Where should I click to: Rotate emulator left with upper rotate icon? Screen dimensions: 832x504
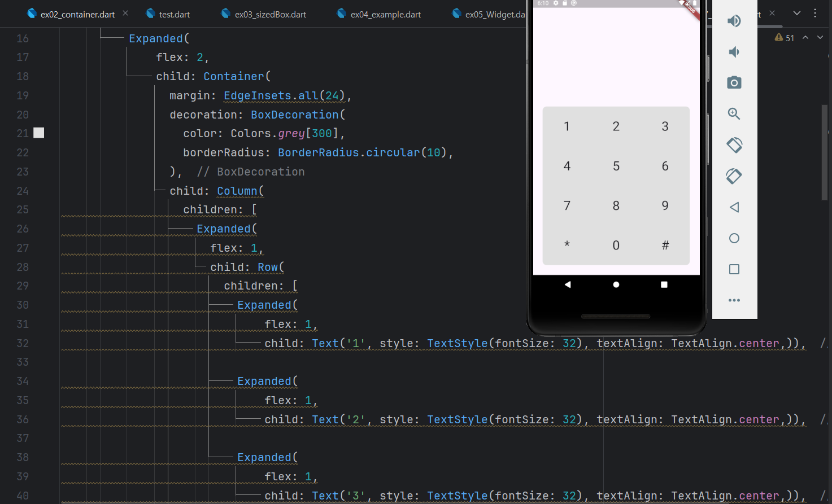coord(734,145)
